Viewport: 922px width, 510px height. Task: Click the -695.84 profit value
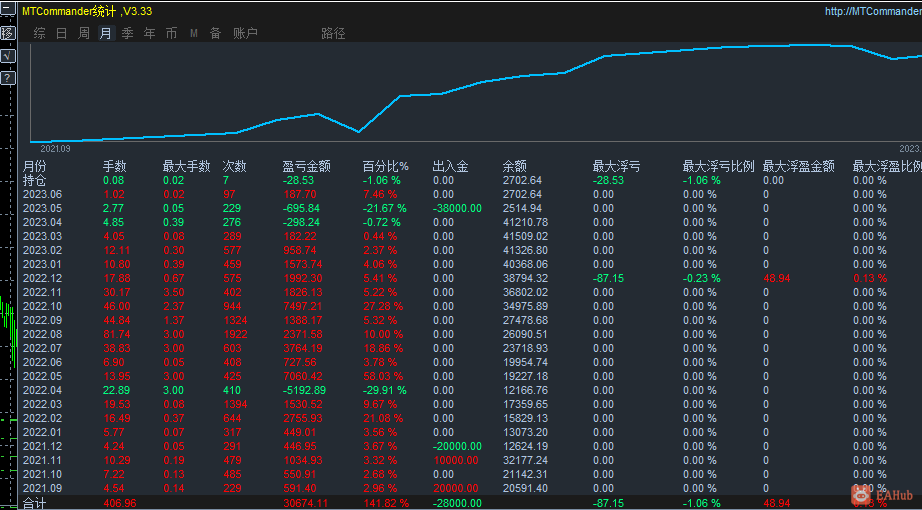pos(301,208)
